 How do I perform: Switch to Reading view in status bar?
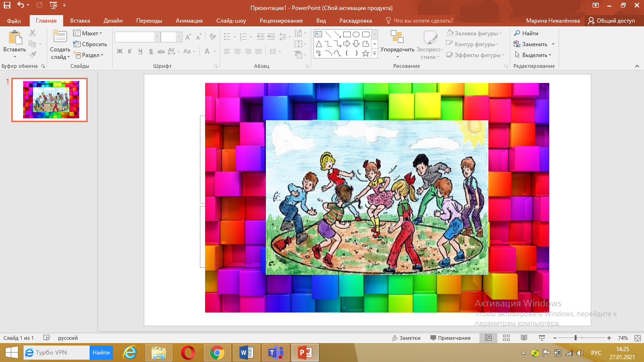tap(524, 338)
